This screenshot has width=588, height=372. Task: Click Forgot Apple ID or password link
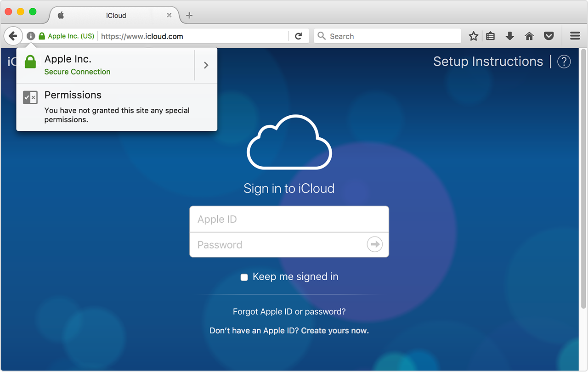[x=289, y=312]
